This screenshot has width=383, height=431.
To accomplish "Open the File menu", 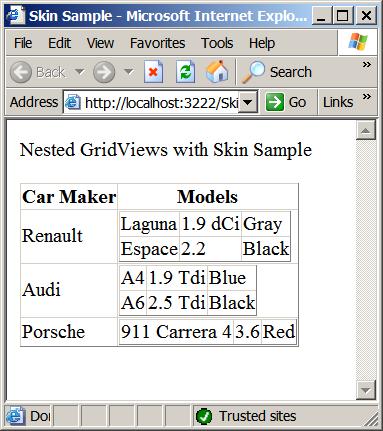I will 23,43.
